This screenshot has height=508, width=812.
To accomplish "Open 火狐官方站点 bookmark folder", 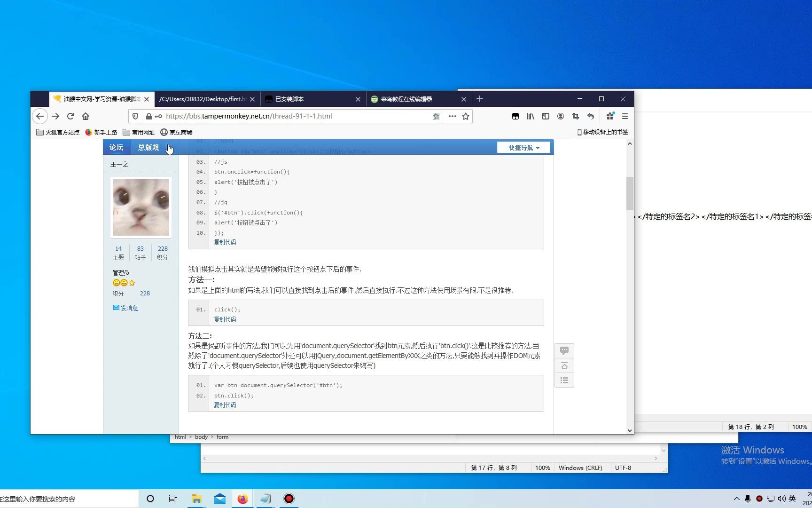I will pyautogui.click(x=58, y=132).
